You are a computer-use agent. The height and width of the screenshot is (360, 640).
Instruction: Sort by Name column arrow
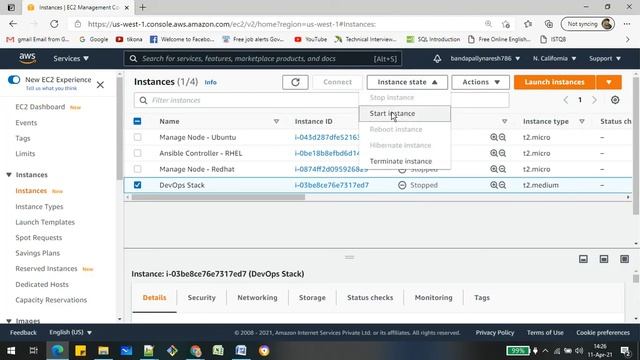coord(276,122)
